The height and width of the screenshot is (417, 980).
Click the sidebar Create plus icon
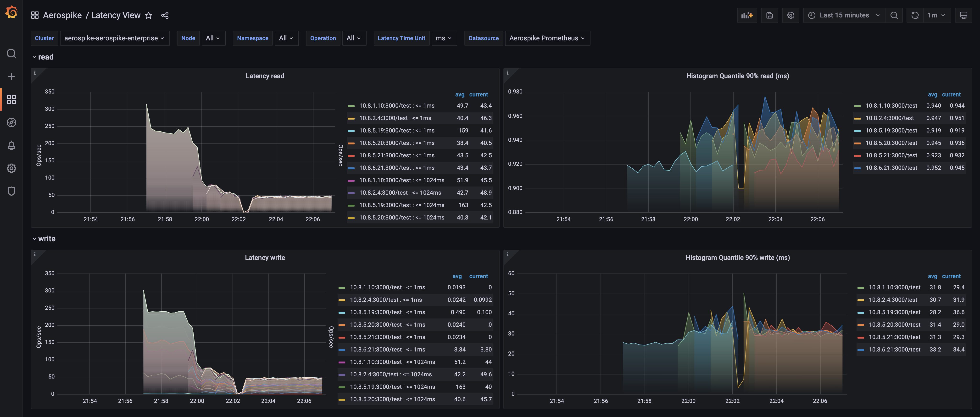(11, 77)
